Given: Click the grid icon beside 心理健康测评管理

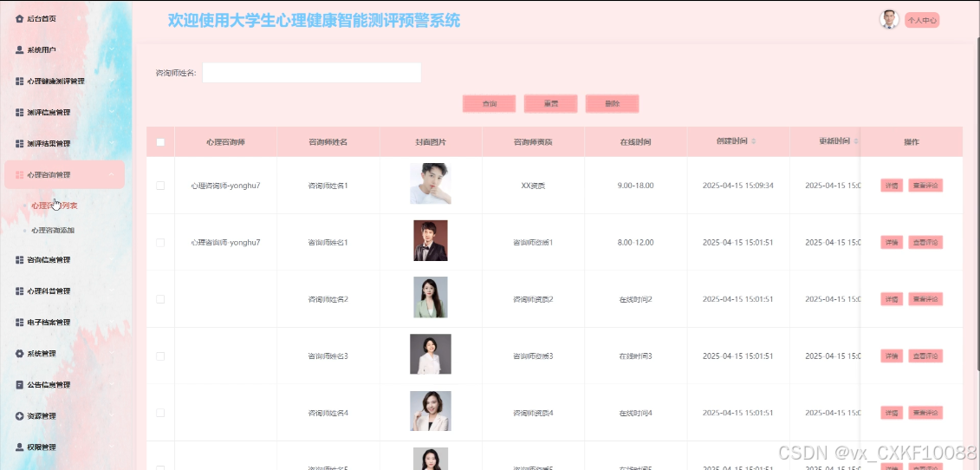Looking at the screenshot, I should pyautogui.click(x=19, y=82).
